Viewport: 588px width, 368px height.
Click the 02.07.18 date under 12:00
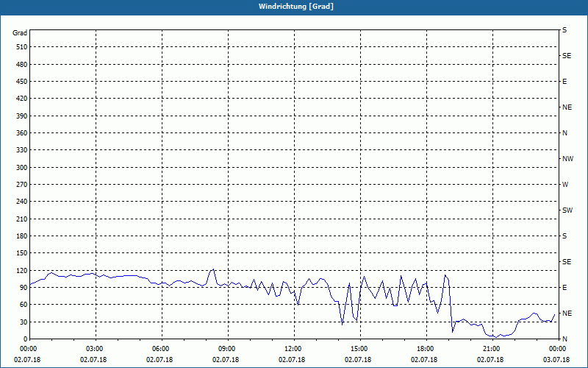coord(292,360)
